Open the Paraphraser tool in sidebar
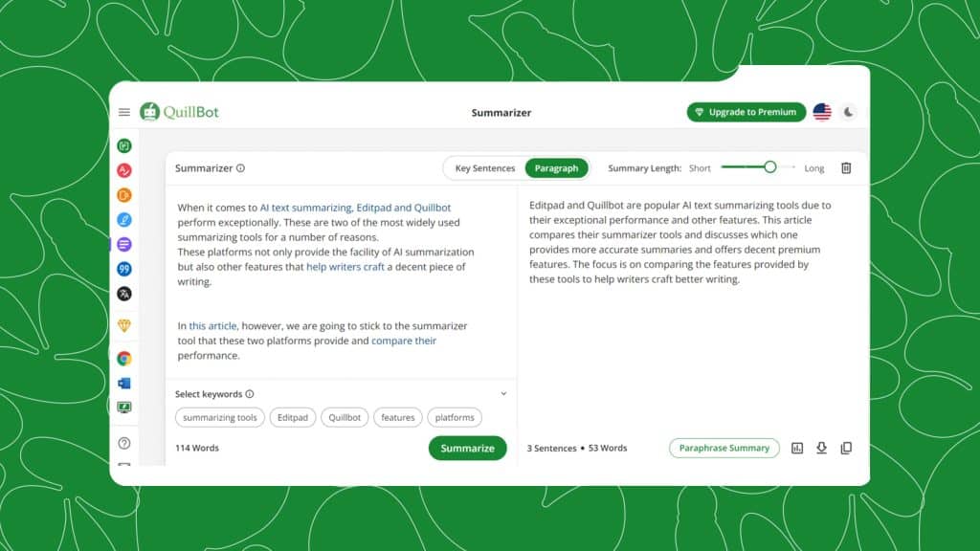Viewport: 980px width, 551px height. [x=124, y=146]
